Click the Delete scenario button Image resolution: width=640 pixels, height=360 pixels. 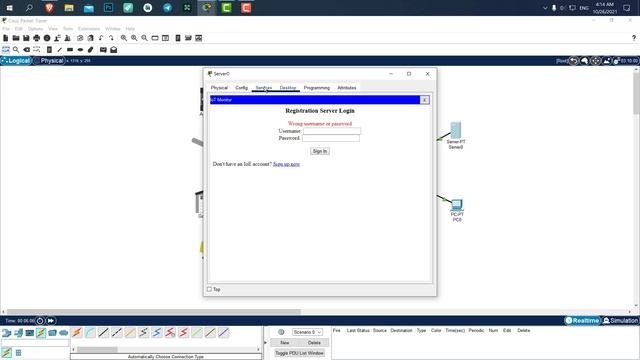314,342
